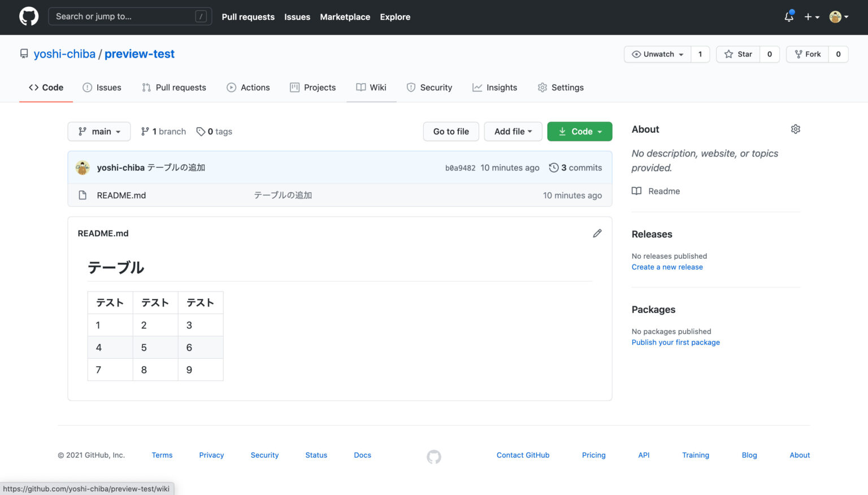Open the green Code download dropdown
The image size is (868, 495).
coord(579,131)
